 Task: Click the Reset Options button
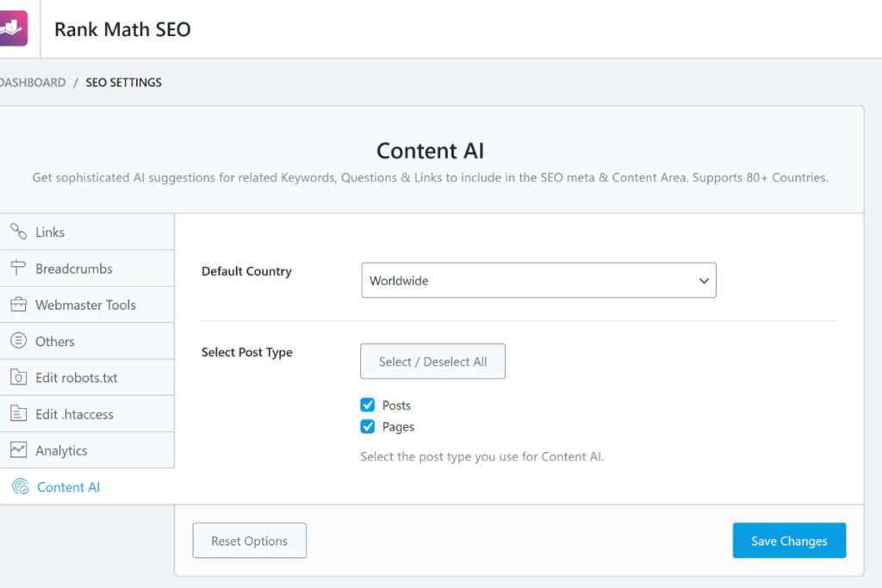[x=249, y=541]
